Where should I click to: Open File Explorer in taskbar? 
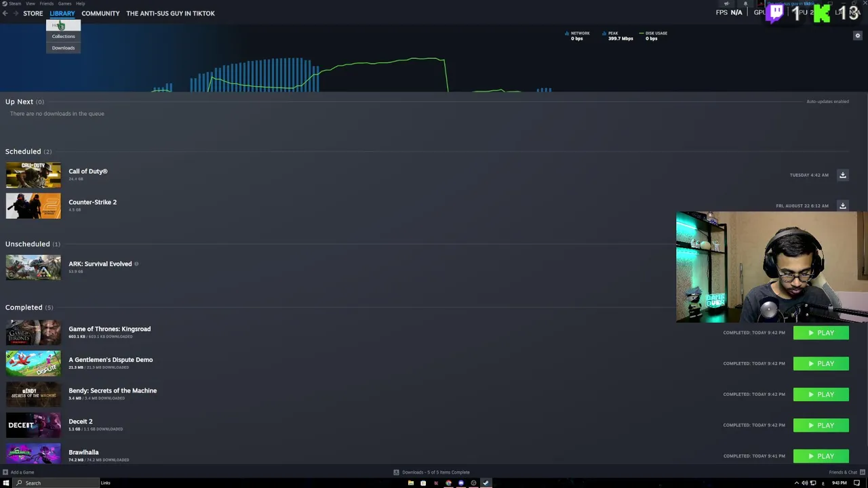tap(410, 483)
